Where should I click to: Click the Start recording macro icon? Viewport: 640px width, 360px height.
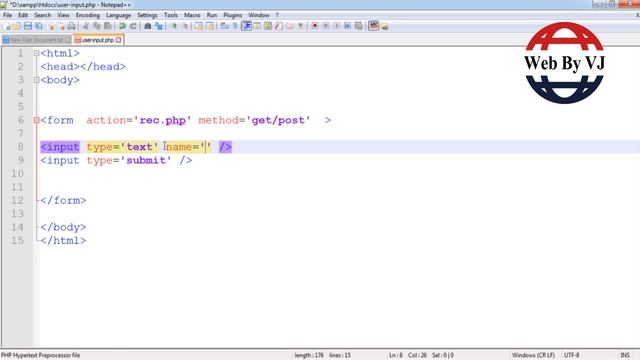point(315,26)
